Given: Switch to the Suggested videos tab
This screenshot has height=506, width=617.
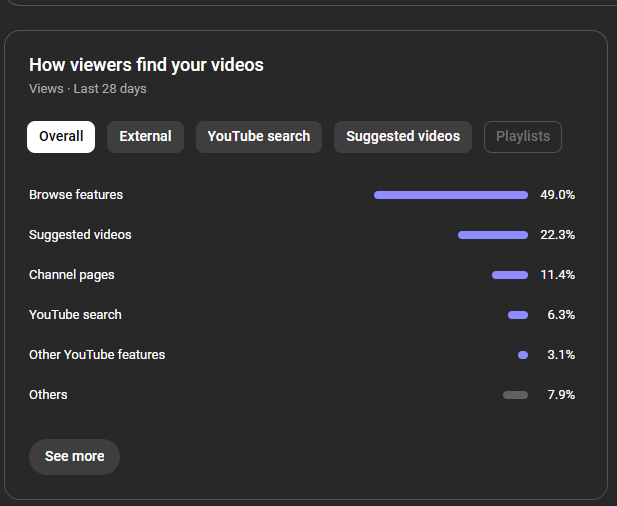Looking at the screenshot, I should 402,137.
